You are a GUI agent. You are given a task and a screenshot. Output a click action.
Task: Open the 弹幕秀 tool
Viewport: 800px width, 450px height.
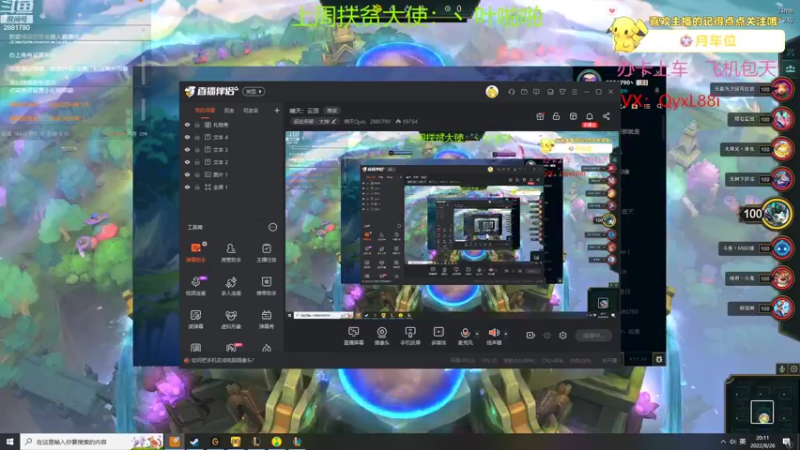[x=266, y=319]
